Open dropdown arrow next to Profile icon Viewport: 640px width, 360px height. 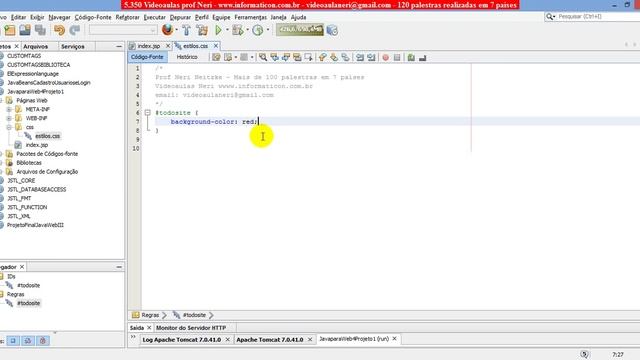tap(268, 30)
